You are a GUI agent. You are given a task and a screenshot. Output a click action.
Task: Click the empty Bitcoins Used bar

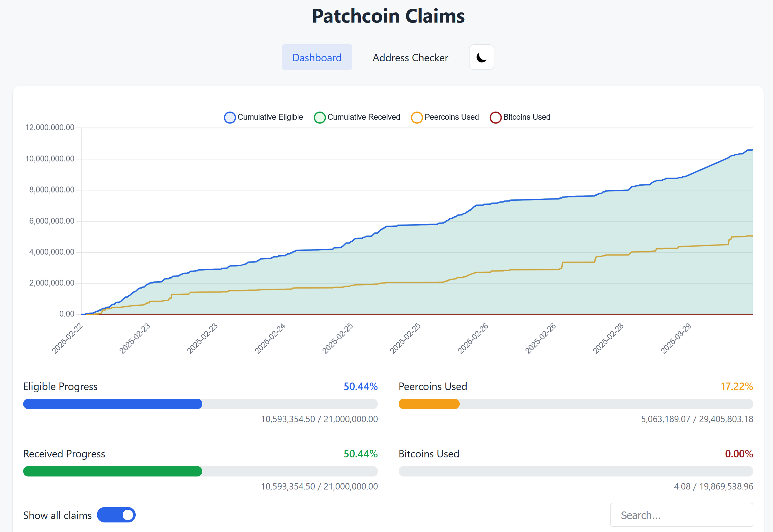576,471
